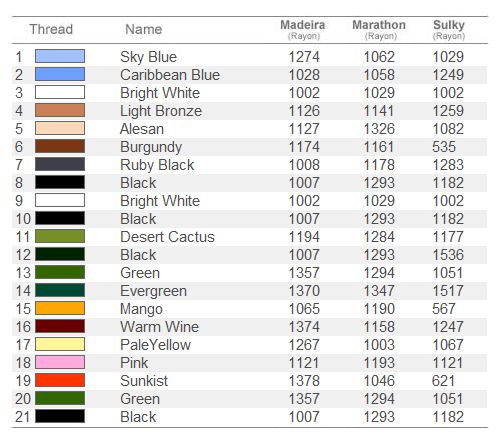Select the Mango name text
The width and height of the screenshot is (500, 438).
pos(141,310)
